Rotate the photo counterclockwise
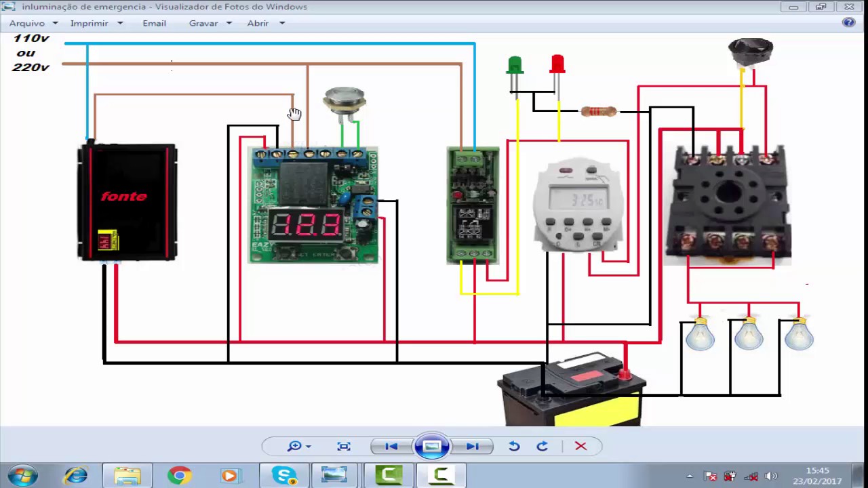 tap(514, 446)
